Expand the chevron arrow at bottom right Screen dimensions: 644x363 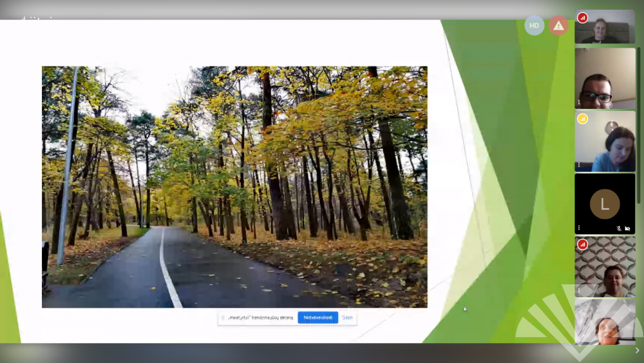pyautogui.click(x=637, y=351)
